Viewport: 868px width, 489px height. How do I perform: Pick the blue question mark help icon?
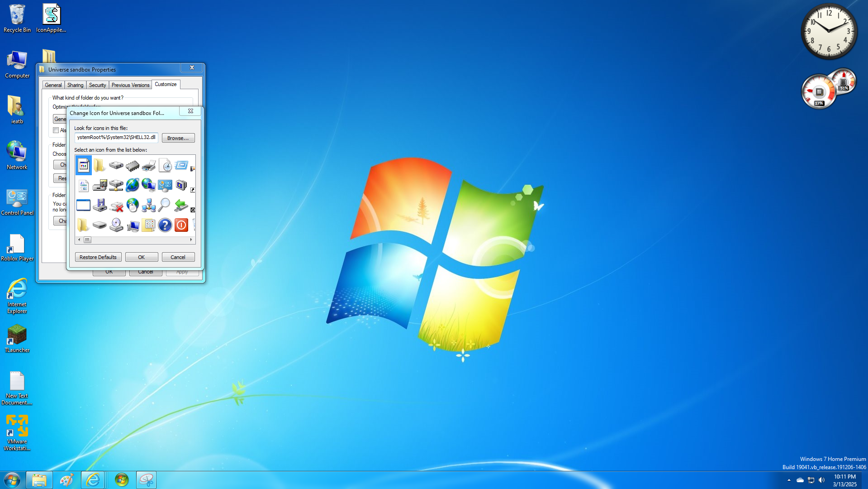coord(165,225)
